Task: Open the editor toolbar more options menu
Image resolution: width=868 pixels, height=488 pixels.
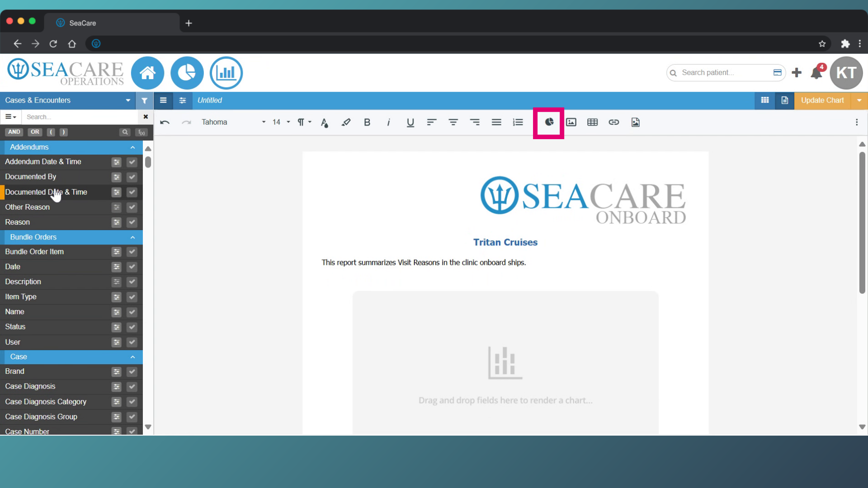Action: pyautogui.click(x=857, y=122)
